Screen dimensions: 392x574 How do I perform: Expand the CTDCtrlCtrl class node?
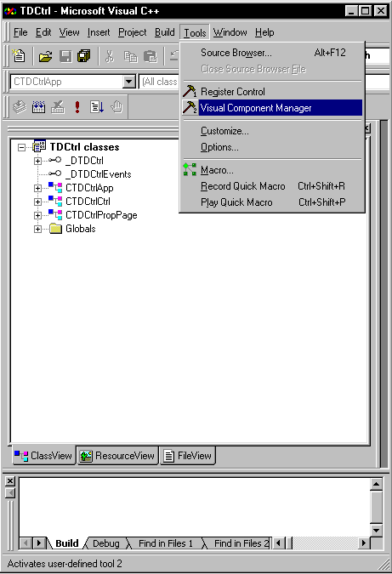point(37,202)
